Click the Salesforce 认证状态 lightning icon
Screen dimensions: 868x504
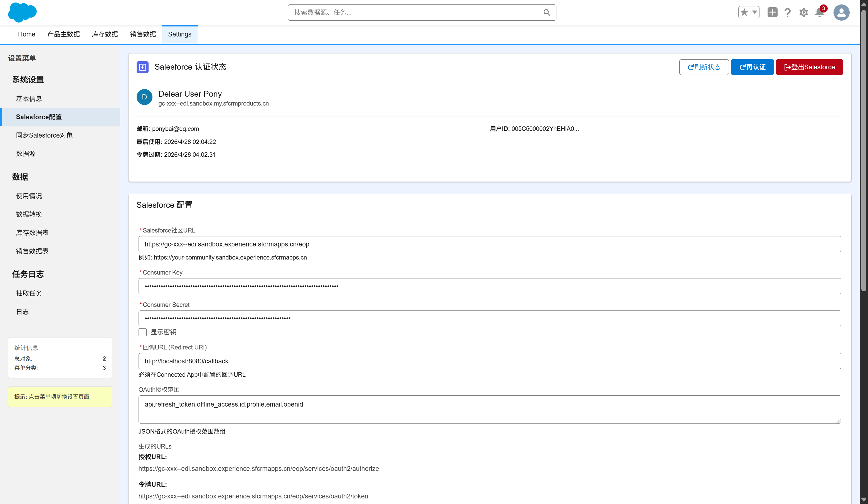pyautogui.click(x=143, y=67)
